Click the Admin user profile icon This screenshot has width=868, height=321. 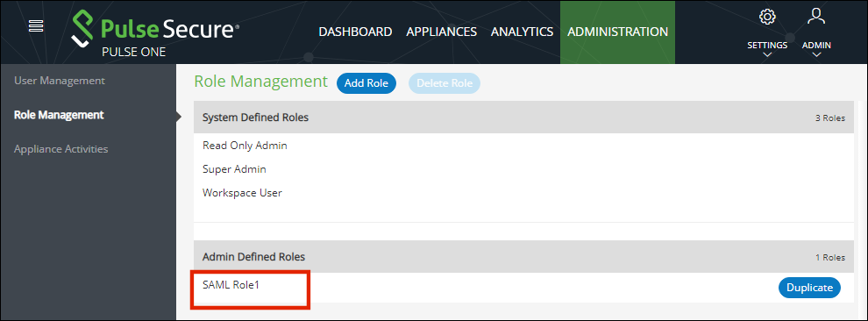click(x=816, y=16)
